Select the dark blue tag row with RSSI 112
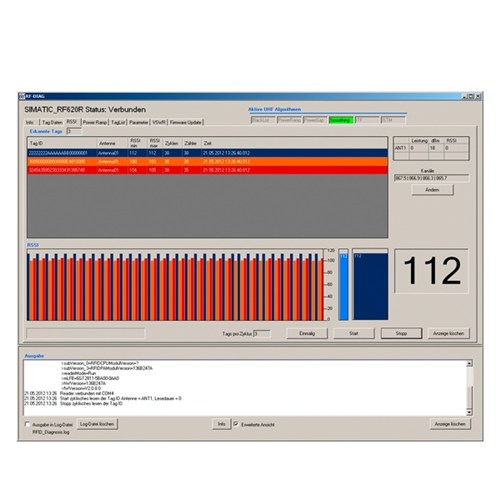 208,153
